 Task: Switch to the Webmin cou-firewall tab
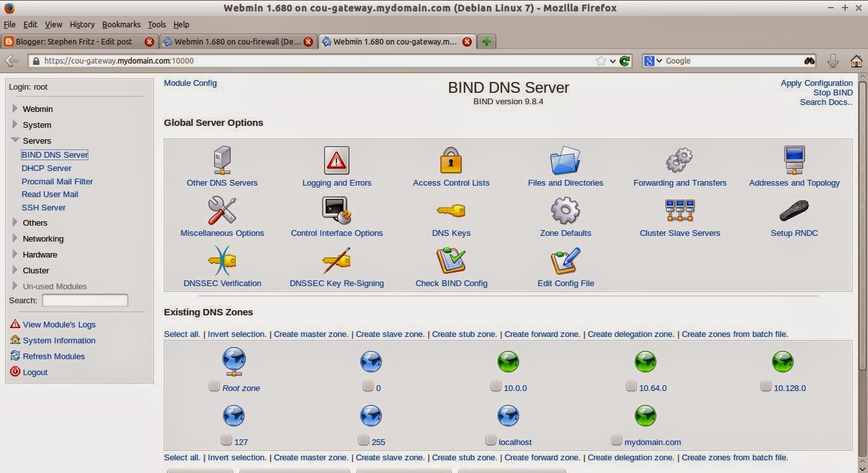tap(237, 41)
